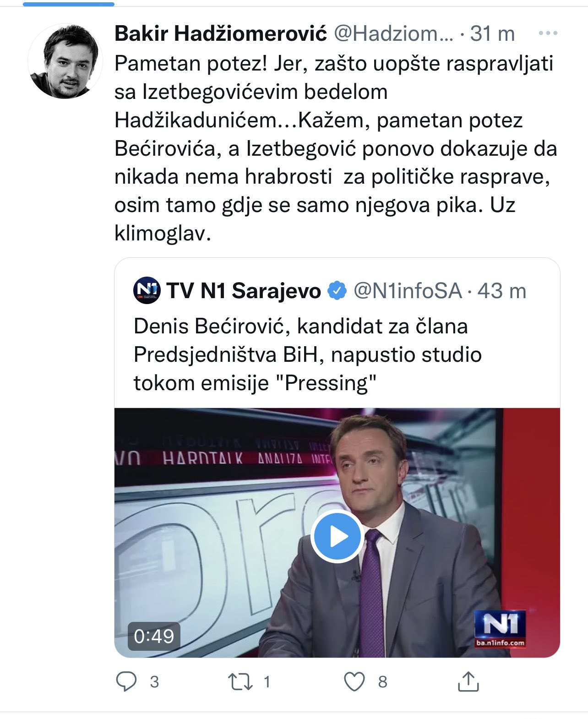Click the video thumbnail of man in suit
588x719 pixels.
point(337,533)
